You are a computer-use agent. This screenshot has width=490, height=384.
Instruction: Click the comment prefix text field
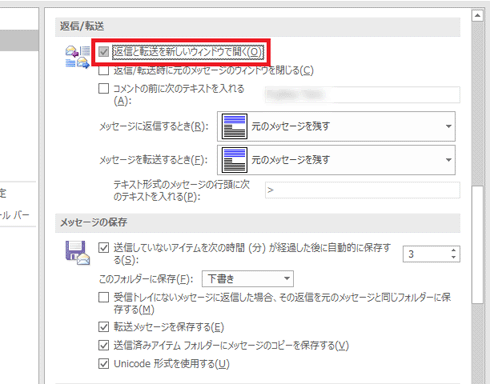pos(363,95)
